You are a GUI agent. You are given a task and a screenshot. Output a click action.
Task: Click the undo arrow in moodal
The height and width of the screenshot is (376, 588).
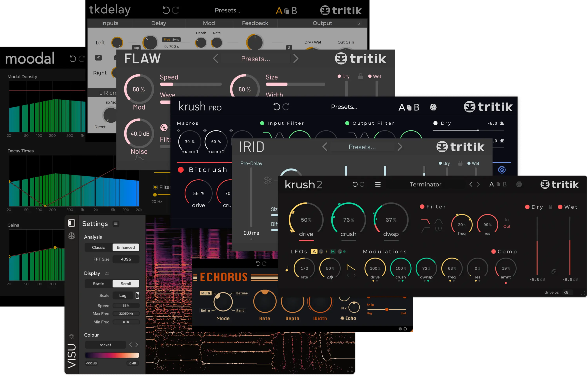pos(73,59)
